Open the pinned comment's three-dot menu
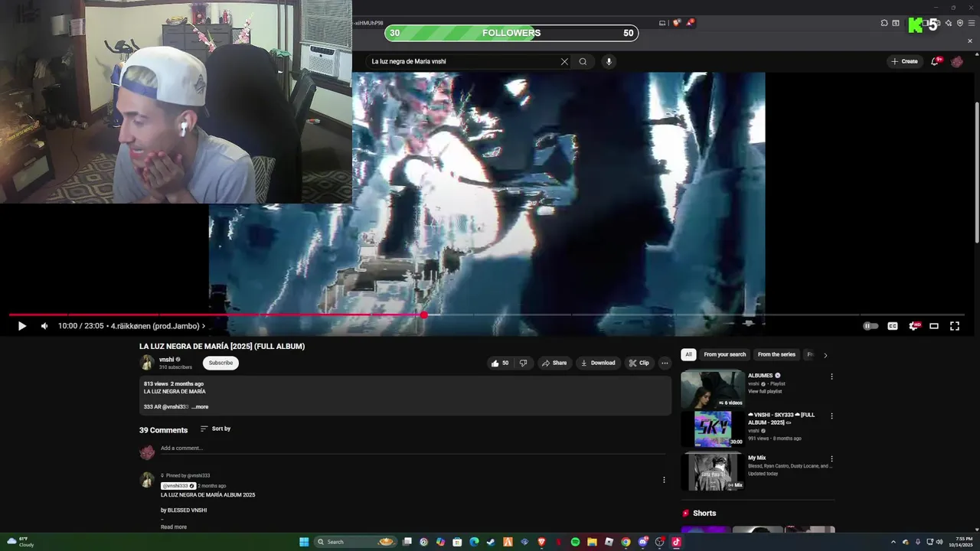The width and height of the screenshot is (980, 551). click(664, 480)
